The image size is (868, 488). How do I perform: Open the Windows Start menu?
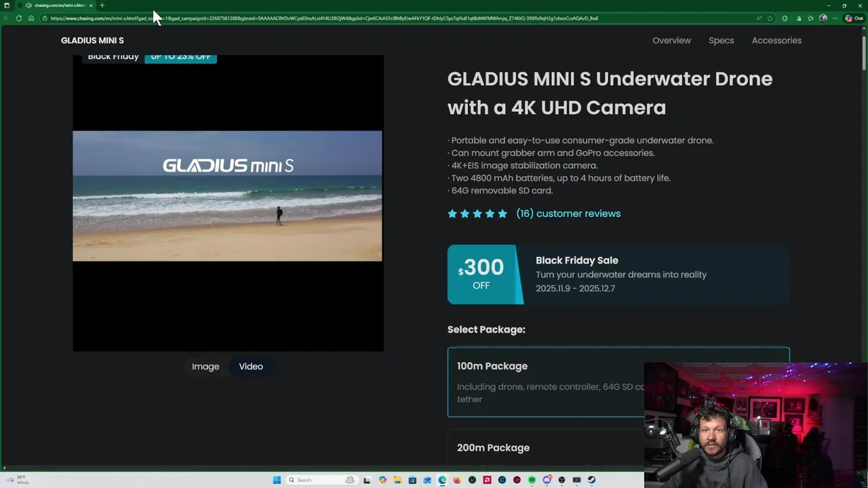(x=277, y=480)
